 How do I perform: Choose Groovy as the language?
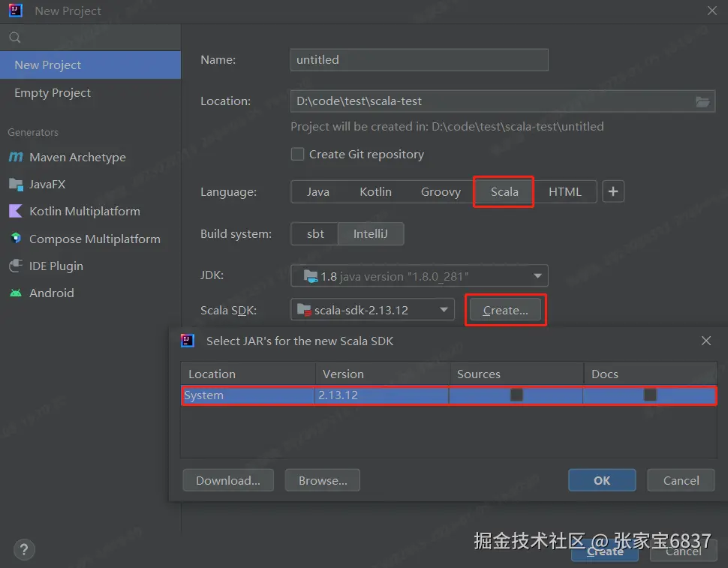click(x=441, y=191)
